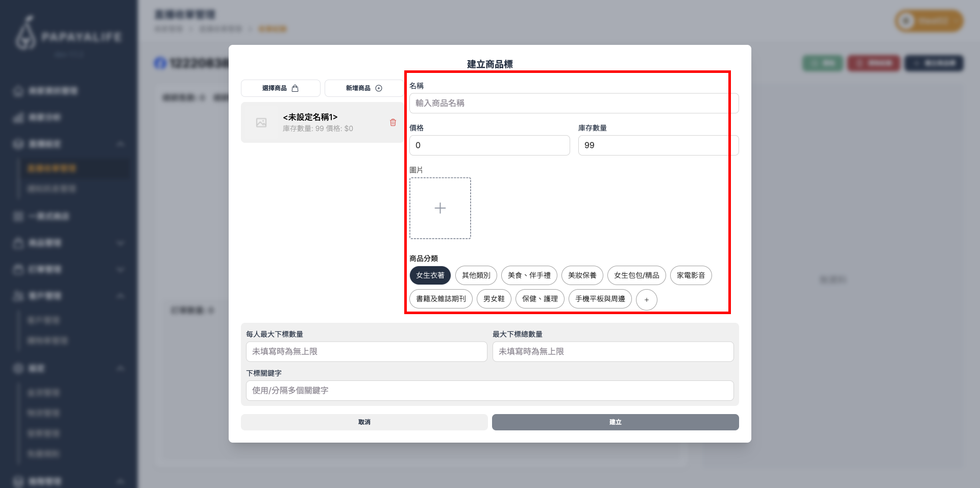Pick the 手機平板與周邊 category
Screen dimensions: 980x488
click(x=600, y=299)
